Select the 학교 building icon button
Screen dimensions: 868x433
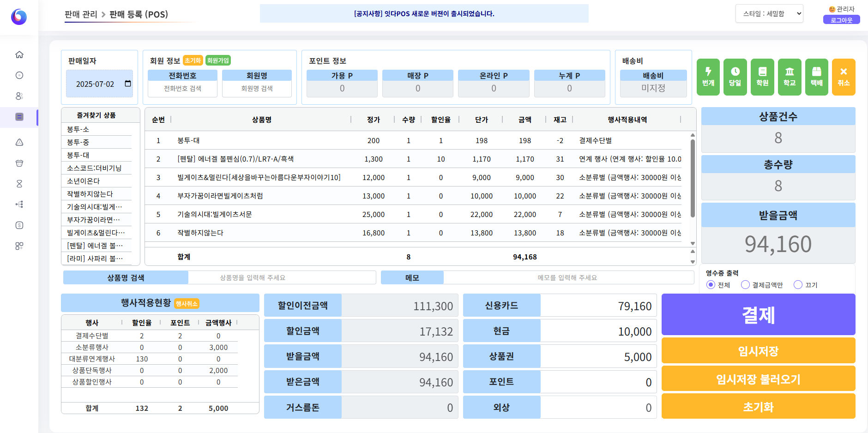click(790, 77)
